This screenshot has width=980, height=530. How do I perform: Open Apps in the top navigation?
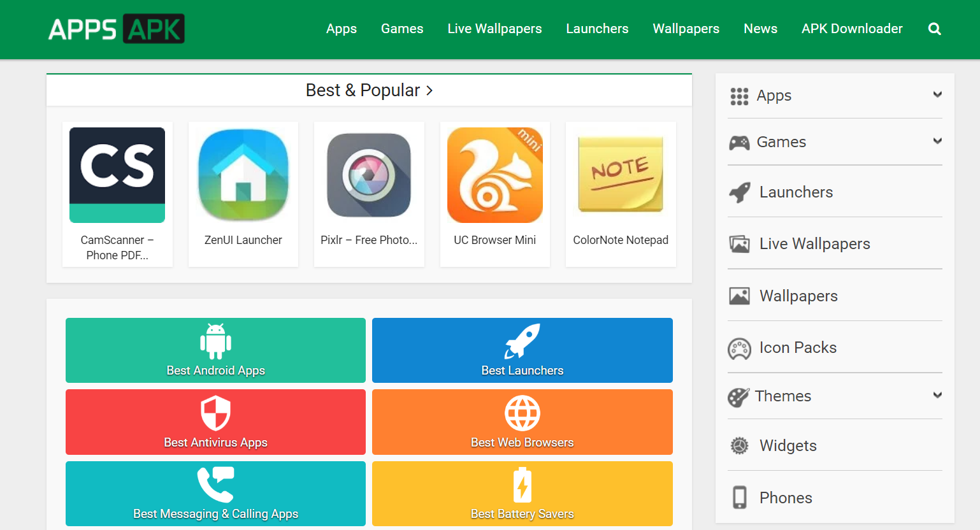(x=342, y=29)
